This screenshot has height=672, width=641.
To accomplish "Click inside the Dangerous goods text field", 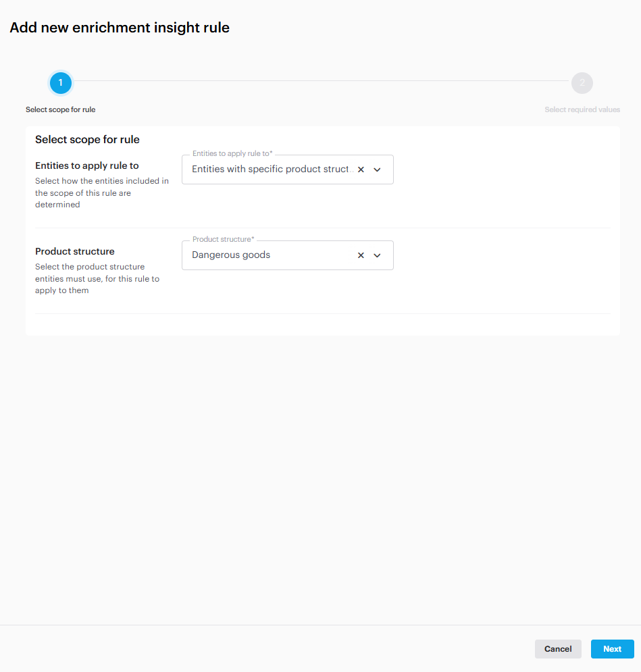I will click(x=270, y=255).
